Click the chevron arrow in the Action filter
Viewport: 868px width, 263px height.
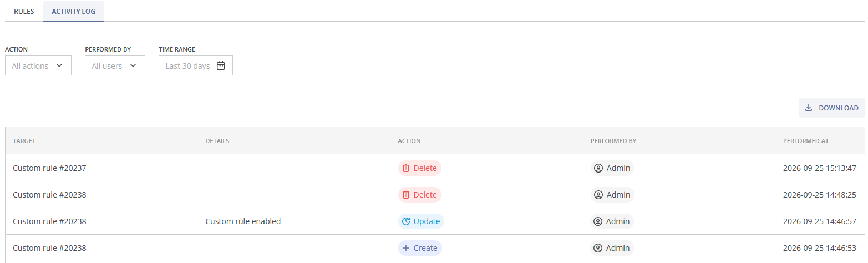click(59, 65)
